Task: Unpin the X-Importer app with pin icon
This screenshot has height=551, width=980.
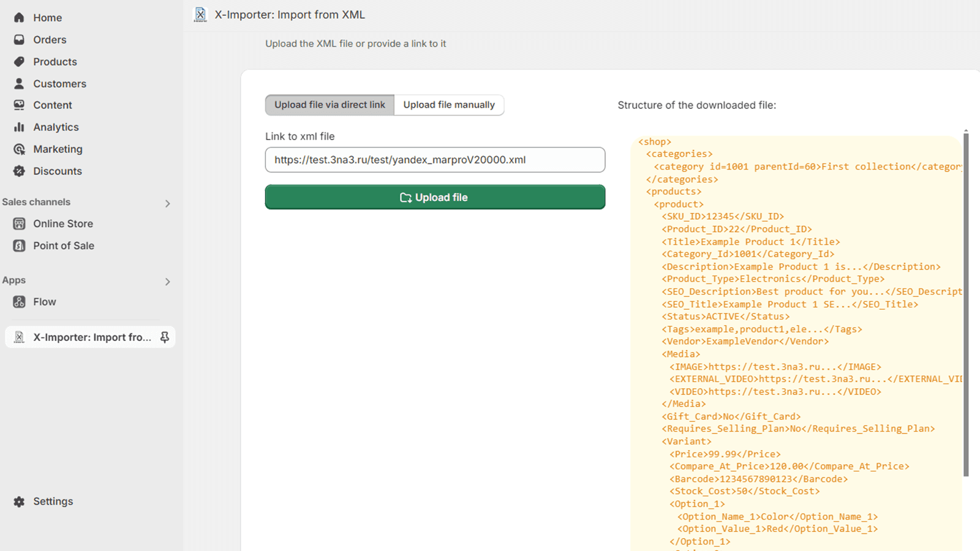Action: (x=164, y=337)
